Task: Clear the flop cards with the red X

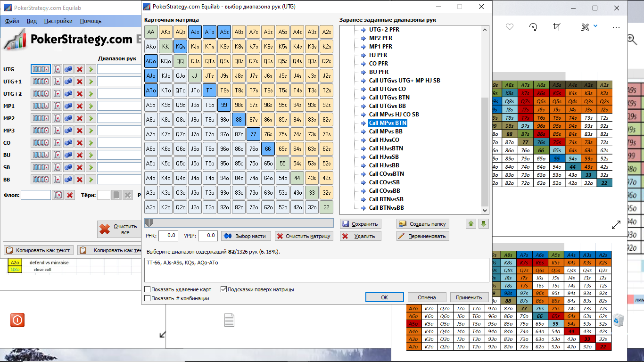Action: point(69,195)
